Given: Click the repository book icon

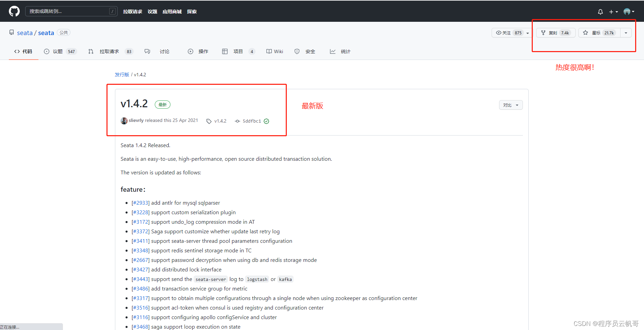Looking at the screenshot, I should click(12, 32).
